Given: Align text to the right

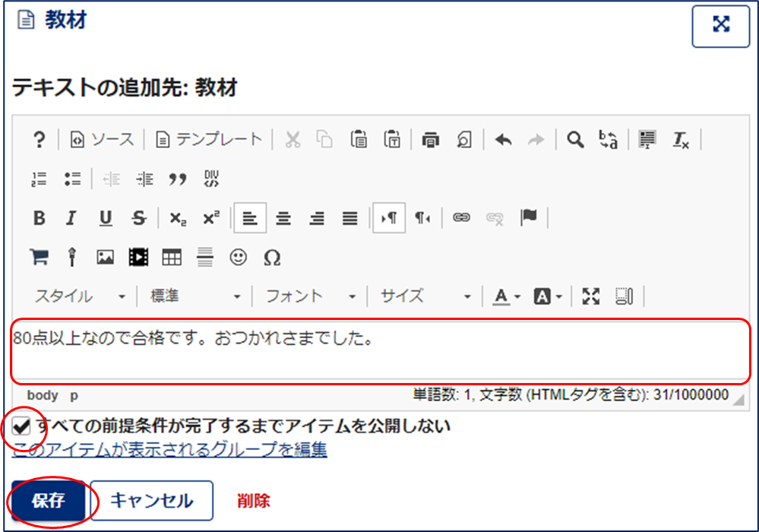Looking at the screenshot, I should 317,218.
